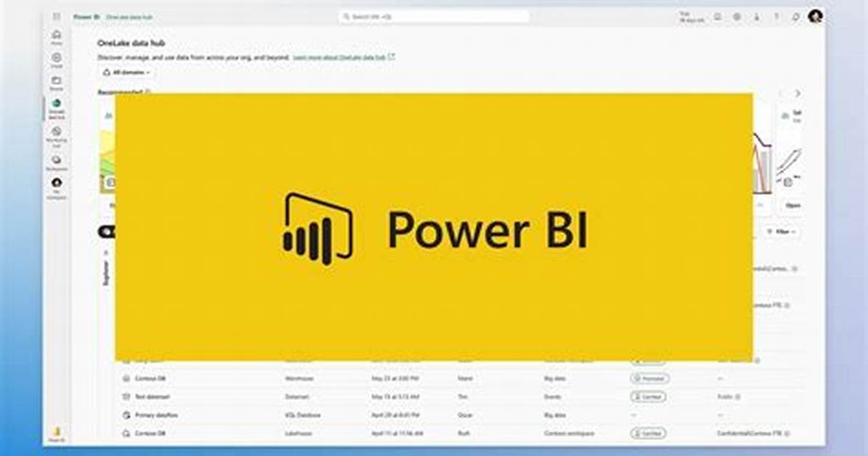Click the "Contoso workspace" cell in Lakehouse row

(x=569, y=433)
